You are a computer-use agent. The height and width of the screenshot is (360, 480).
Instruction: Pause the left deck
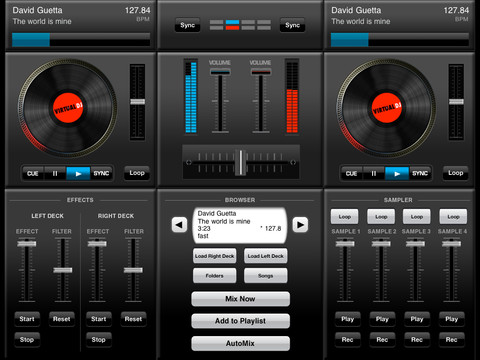(55, 174)
